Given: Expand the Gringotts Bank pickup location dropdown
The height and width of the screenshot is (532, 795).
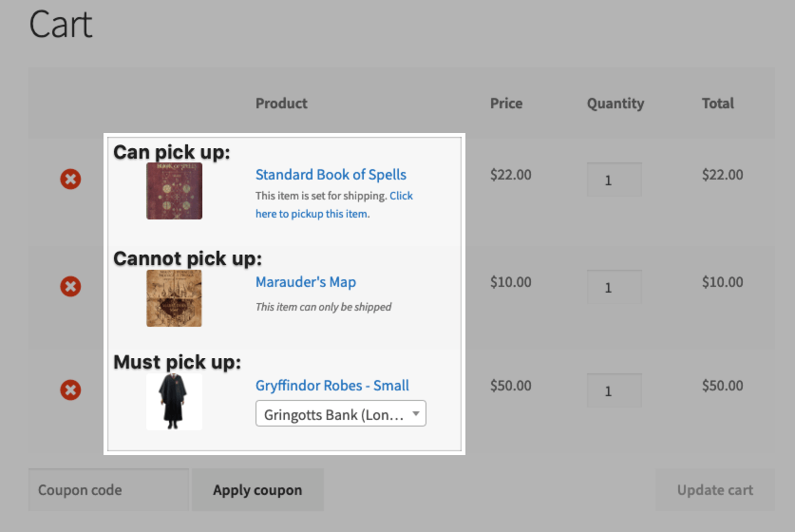Looking at the screenshot, I should (x=340, y=414).
